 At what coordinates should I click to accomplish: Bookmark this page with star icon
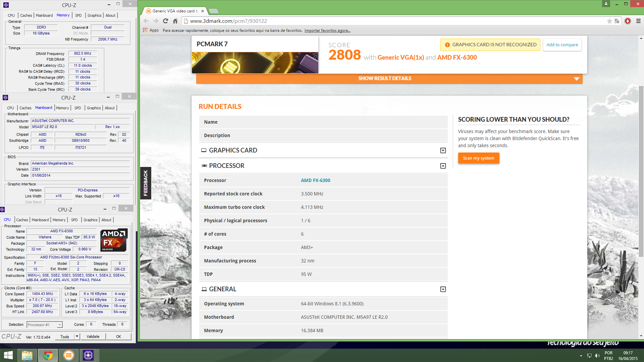[x=609, y=21]
